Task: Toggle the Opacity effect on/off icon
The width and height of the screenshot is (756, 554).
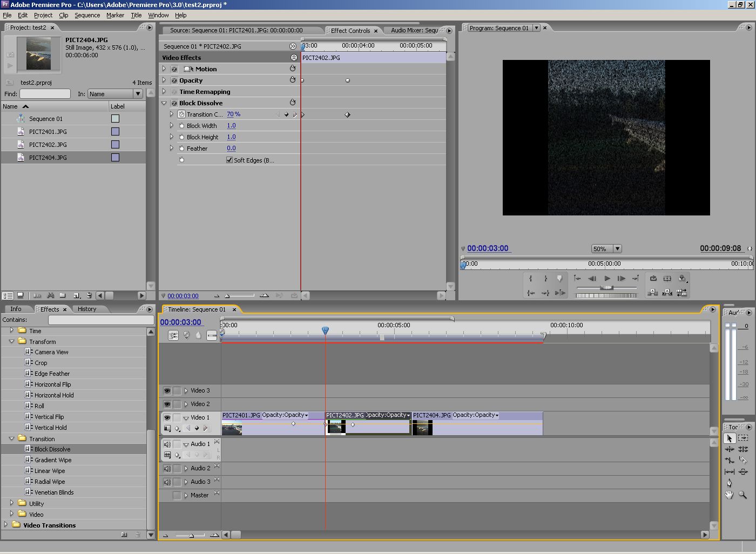Action: pos(174,80)
